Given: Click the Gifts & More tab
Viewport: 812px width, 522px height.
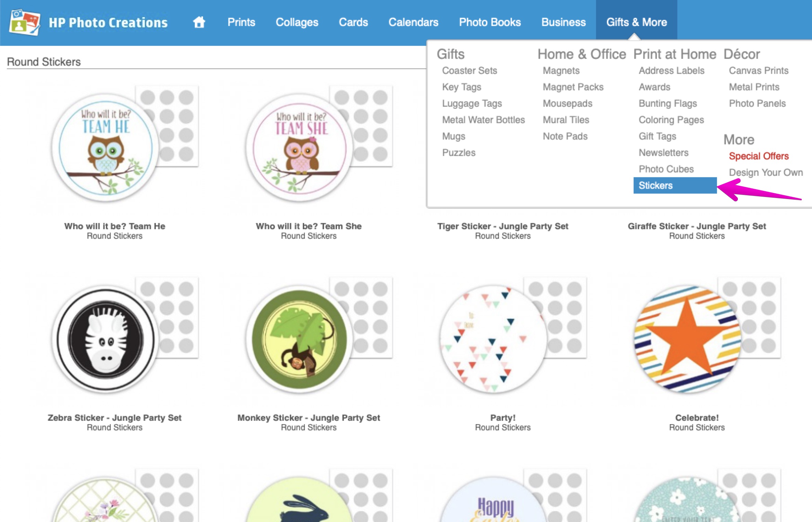Looking at the screenshot, I should tap(636, 22).
